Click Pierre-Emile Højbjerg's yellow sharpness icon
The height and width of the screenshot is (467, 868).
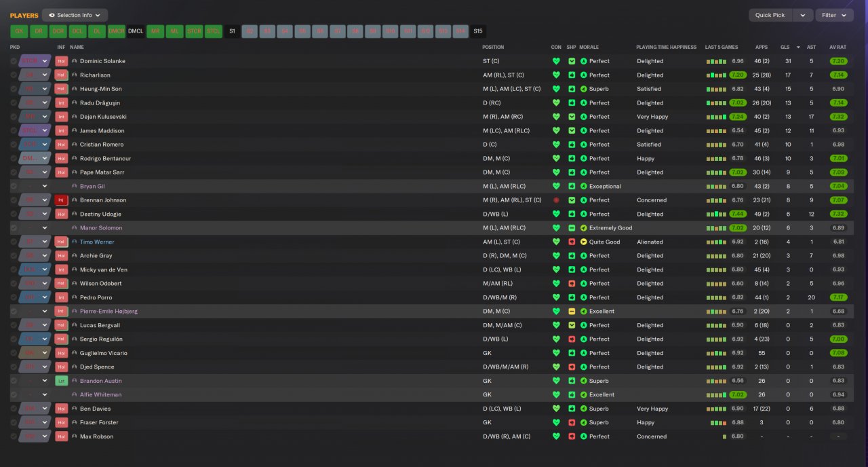click(x=572, y=312)
